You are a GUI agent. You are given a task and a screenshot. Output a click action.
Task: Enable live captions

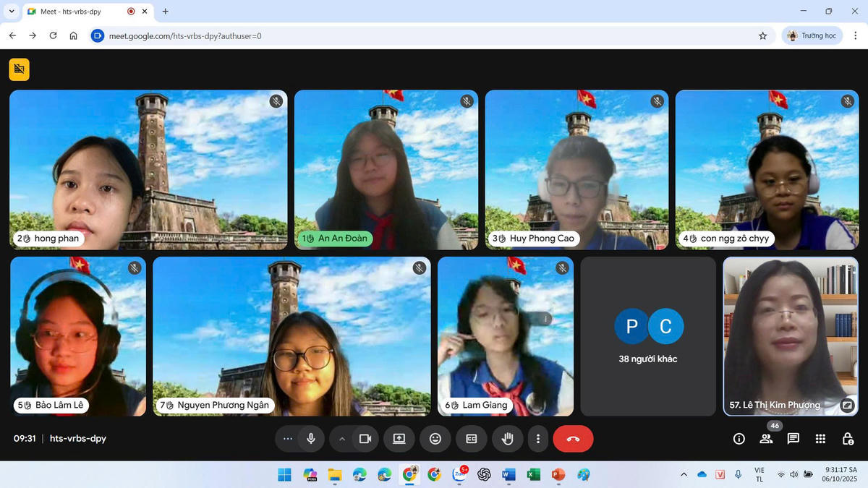pyautogui.click(x=471, y=439)
